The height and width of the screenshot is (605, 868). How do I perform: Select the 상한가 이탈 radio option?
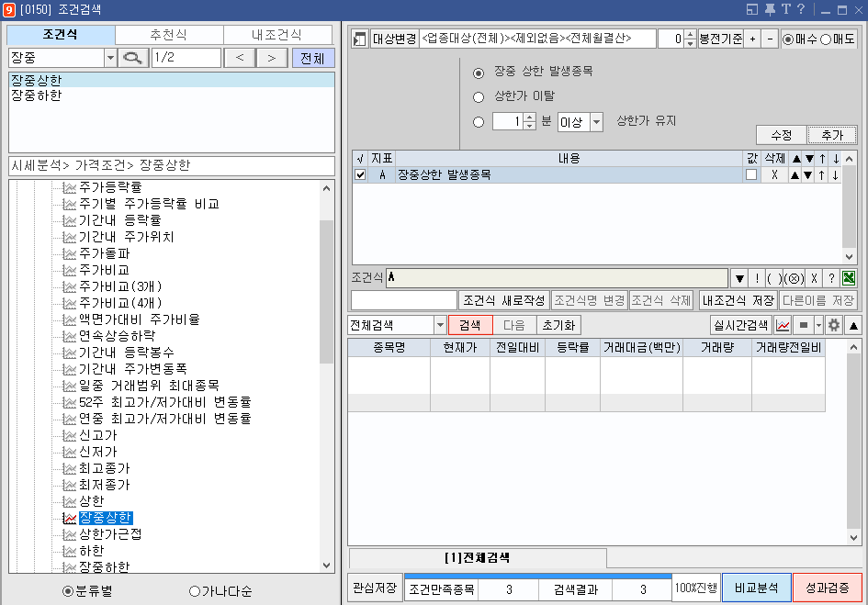coord(480,98)
